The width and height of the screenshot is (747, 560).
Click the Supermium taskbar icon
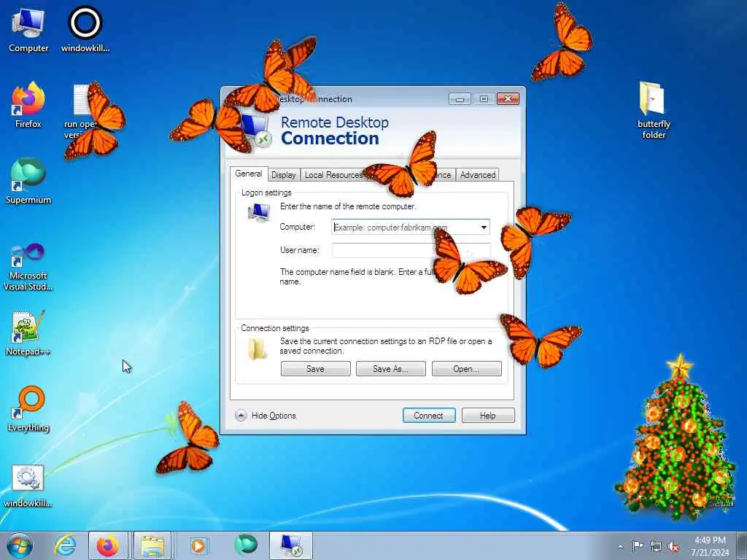246,545
